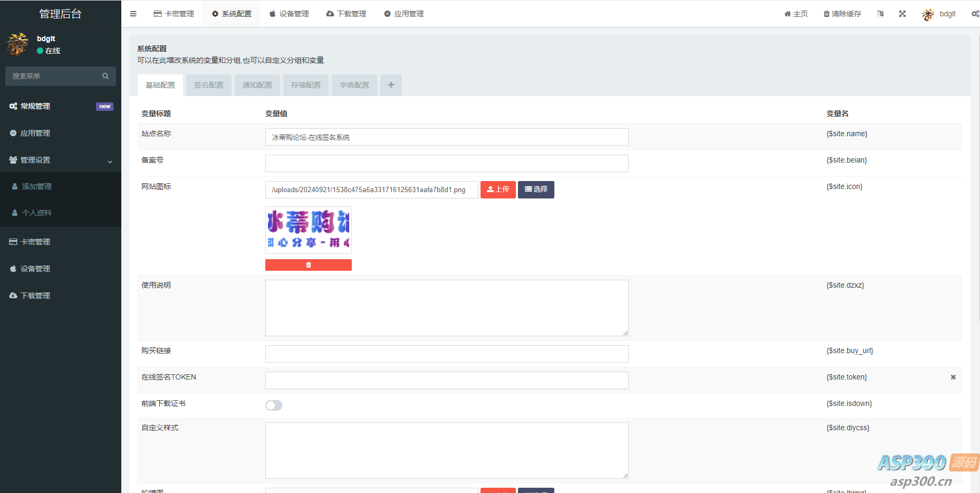Click the 变量值 column header
The height and width of the screenshot is (493, 980).
[x=276, y=113]
